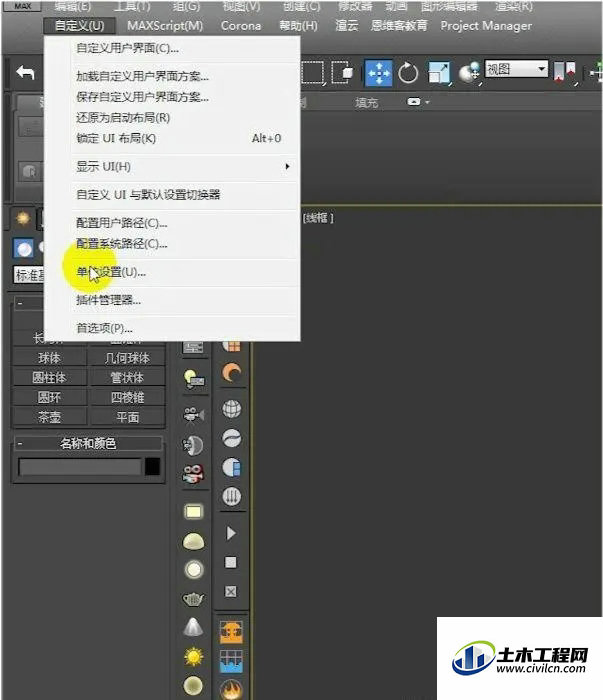Click the 平面 primitive button
603x700 pixels.
pyautogui.click(x=127, y=417)
